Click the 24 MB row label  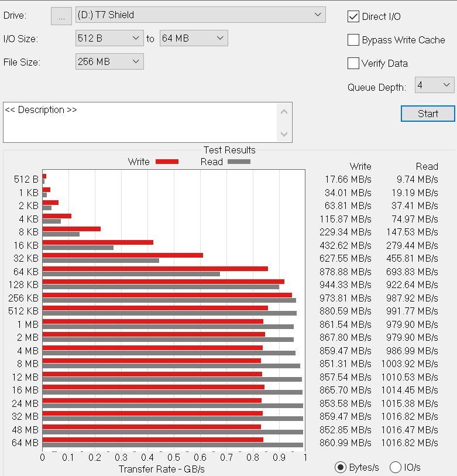point(25,403)
